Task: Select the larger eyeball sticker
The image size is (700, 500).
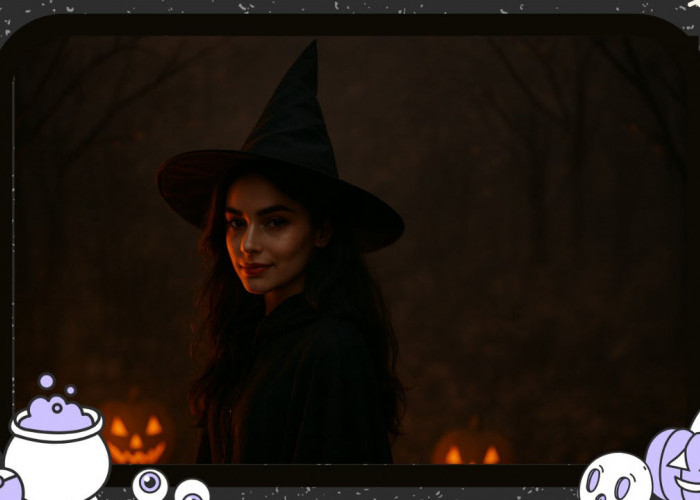Action: pyautogui.click(x=150, y=484)
